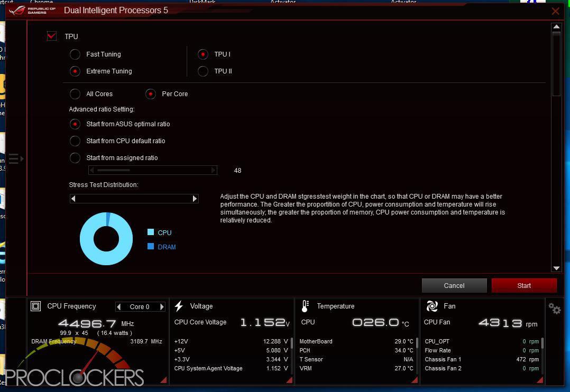Image resolution: width=570 pixels, height=392 pixels.
Task: Choose Start from ASUS optimal ratio
Action: pos(75,124)
